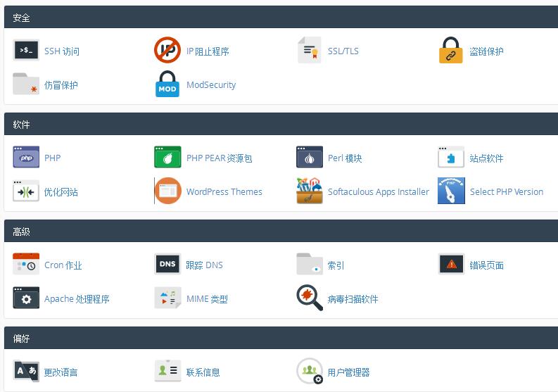This screenshot has width=558, height=392.
Task: Toggle the 高级 section header
Action: click(281, 232)
